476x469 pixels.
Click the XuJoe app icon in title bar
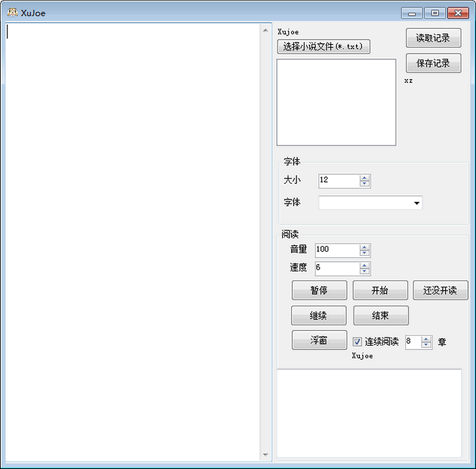coord(12,13)
